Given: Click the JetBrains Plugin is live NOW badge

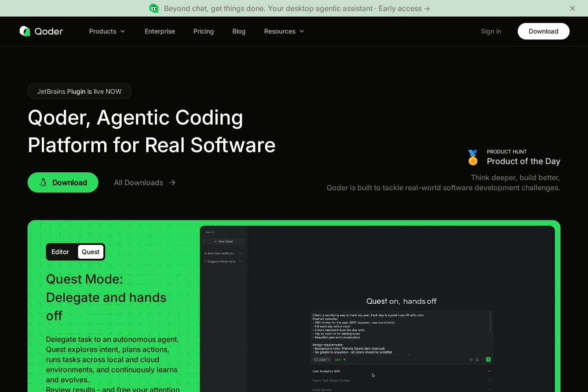Looking at the screenshot, I should (x=79, y=91).
